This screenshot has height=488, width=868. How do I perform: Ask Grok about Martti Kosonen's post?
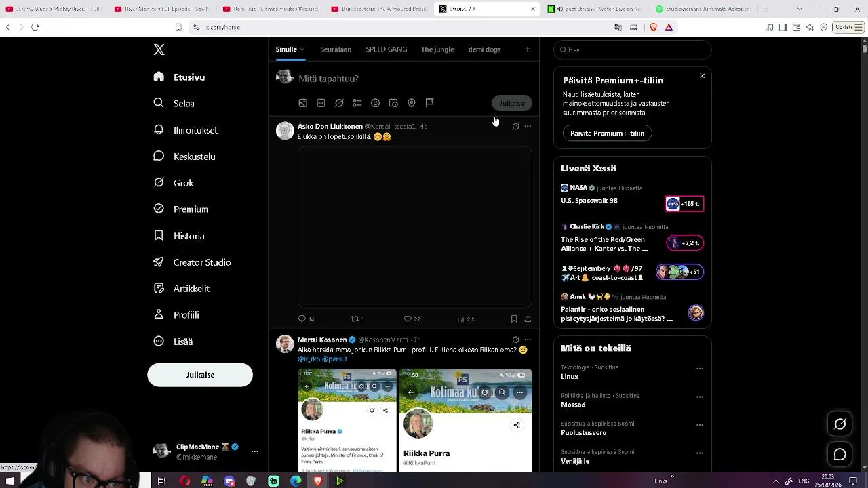pos(515,340)
